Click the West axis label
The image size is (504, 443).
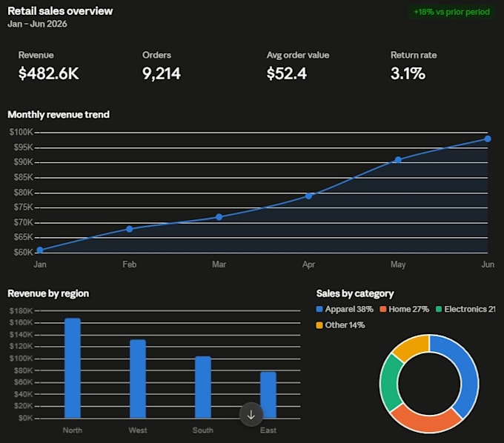tap(138, 430)
